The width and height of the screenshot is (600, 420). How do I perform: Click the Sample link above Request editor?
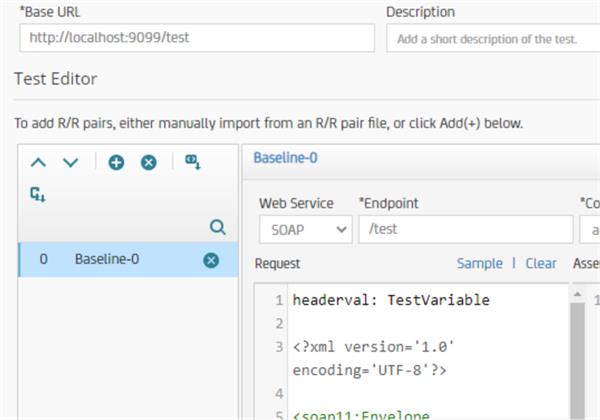click(x=479, y=263)
